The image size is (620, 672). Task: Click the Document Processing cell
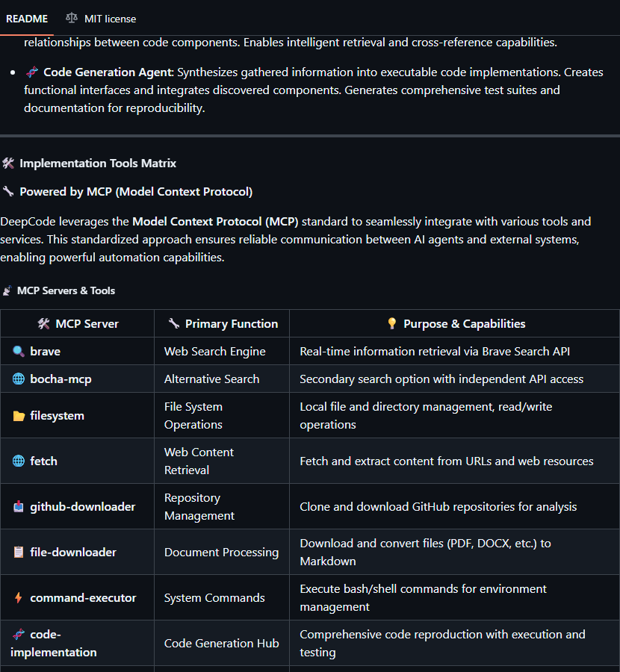coord(222,552)
